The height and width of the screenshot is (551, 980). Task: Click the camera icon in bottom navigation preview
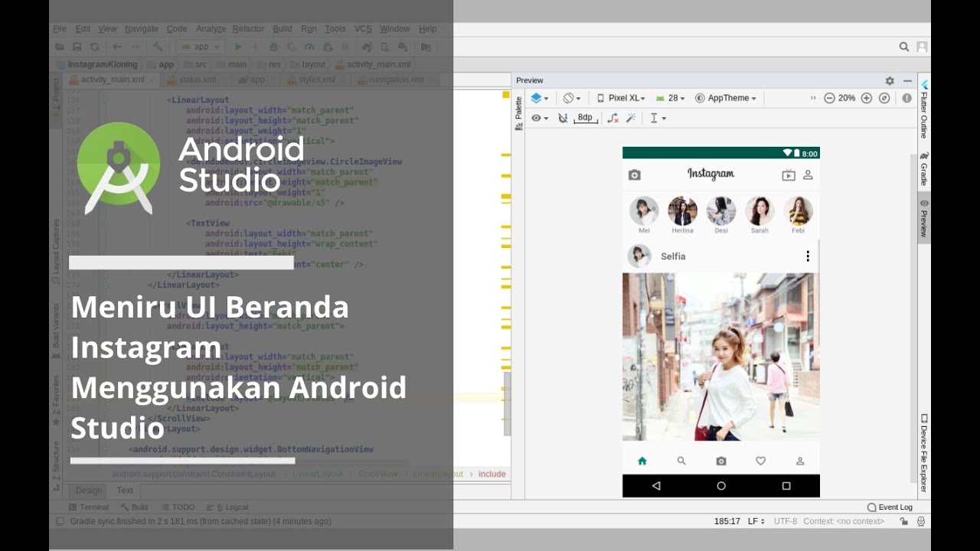click(x=721, y=461)
